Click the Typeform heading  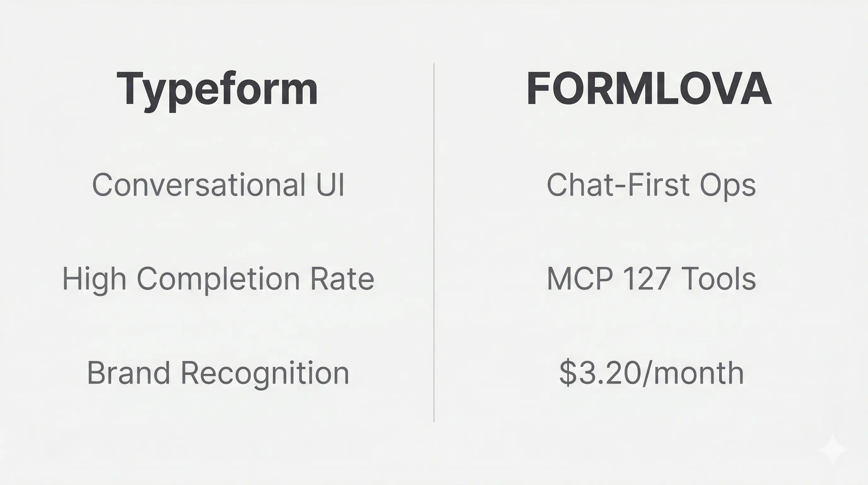click(217, 89)
